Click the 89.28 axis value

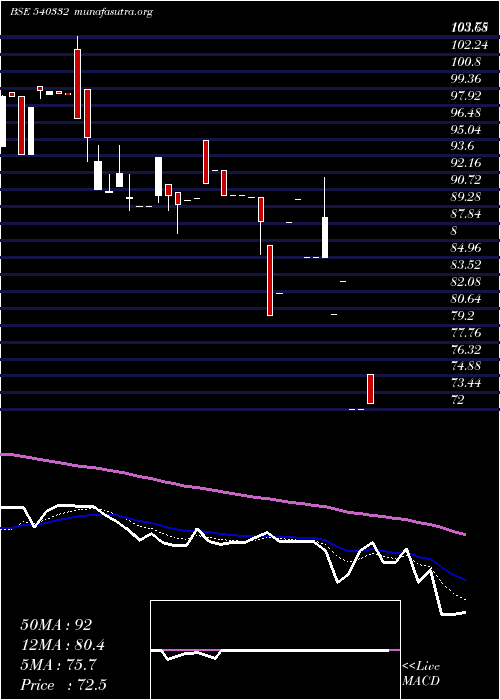click(x=466, y=196)
